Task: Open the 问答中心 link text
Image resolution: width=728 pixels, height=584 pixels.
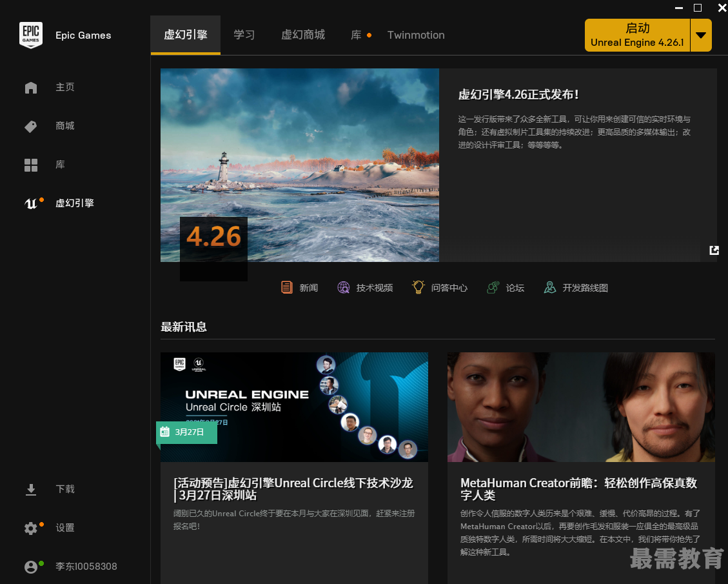Action: tap(449, 288)
